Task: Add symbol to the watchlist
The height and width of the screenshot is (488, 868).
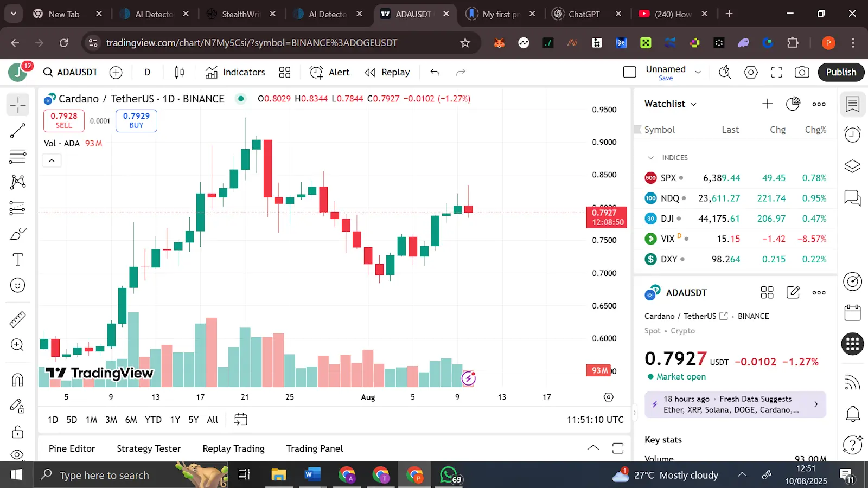Action: 767,104
